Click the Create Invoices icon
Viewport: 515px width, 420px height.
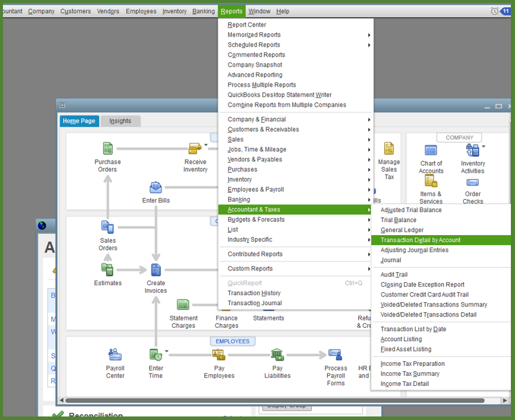coord(156,270)
